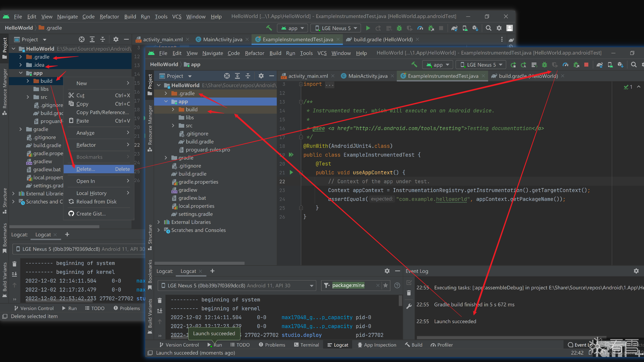
Task: Click the red Stop app icon
Action: point(586,65)
